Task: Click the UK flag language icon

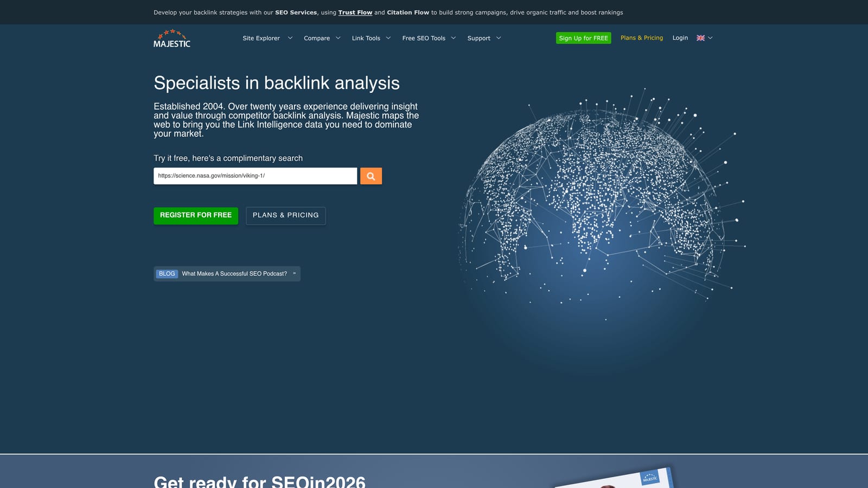Action: tap(700, 38)
